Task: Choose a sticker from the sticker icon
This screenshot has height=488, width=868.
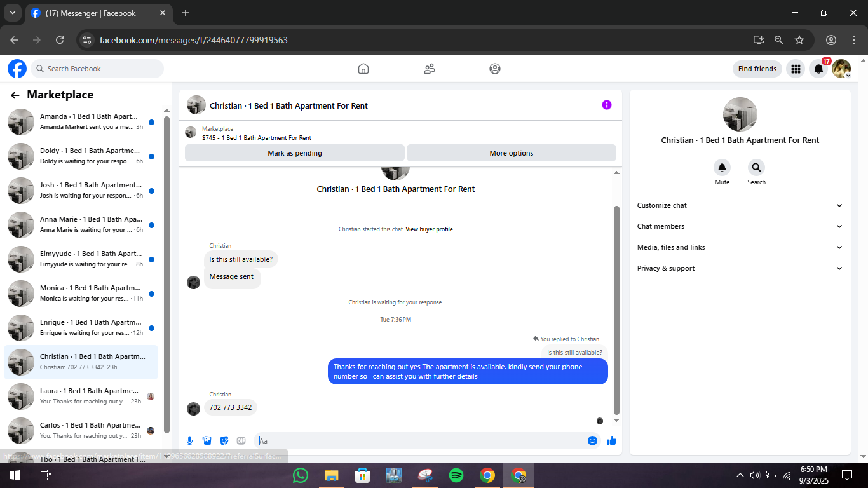Action: [224, 440]
